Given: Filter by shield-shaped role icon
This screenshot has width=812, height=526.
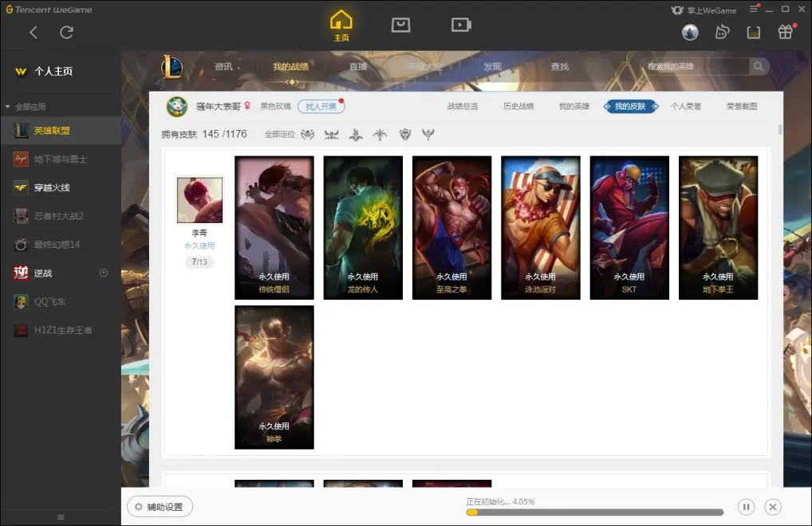Looking at the screenshot, I should 405,135.
